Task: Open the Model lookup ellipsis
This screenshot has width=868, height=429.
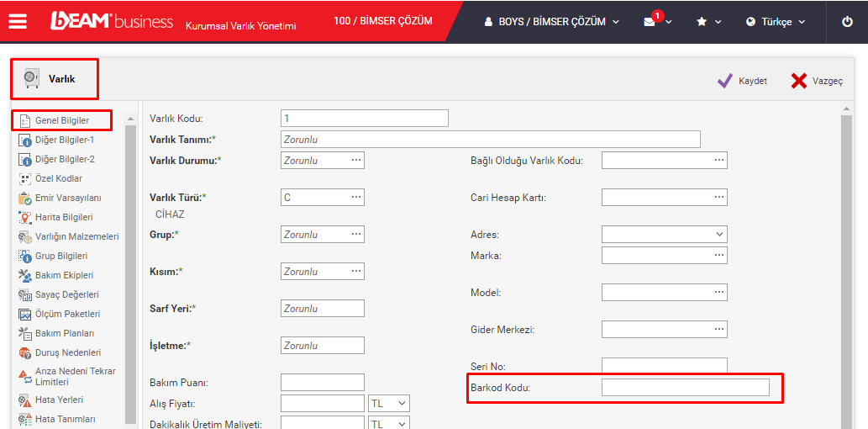Action: click(x=718, y=292)
